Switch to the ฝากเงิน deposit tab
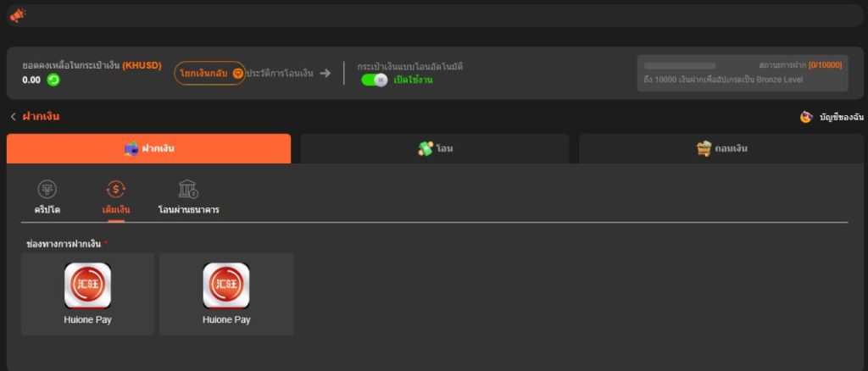This screenshot has width=868, height=371. pyautogui.click(x=148, y=148)
